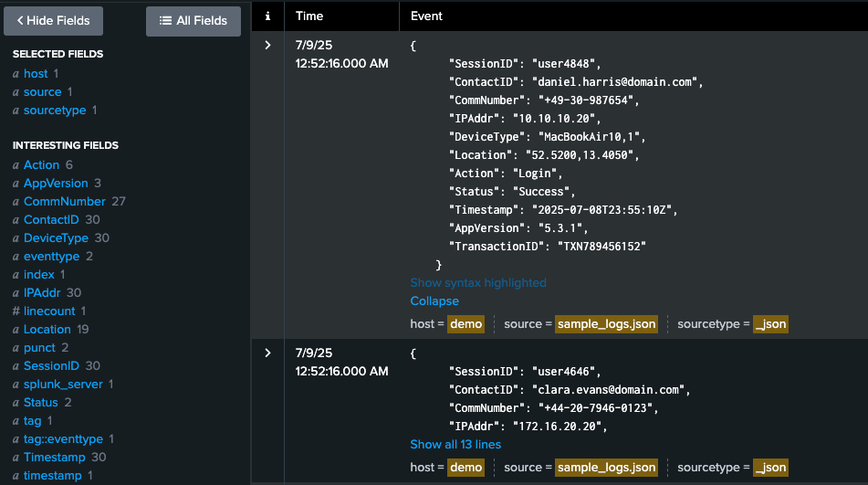Open the index field summary
This screenshot has height=485, width=868.
pyautogui.click(x=38, y=275)
